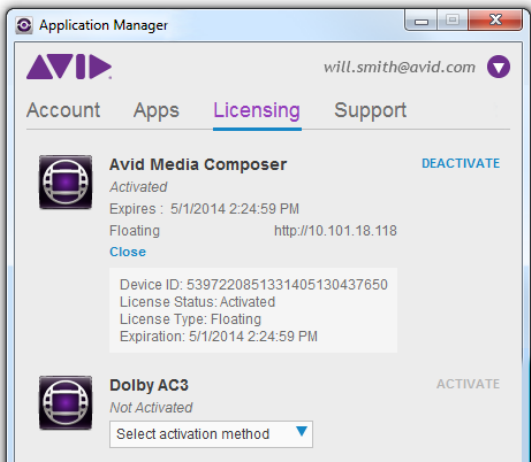Click the will.smith@avid.com account email
531x462 pixels.
click(x=400, y=67)
